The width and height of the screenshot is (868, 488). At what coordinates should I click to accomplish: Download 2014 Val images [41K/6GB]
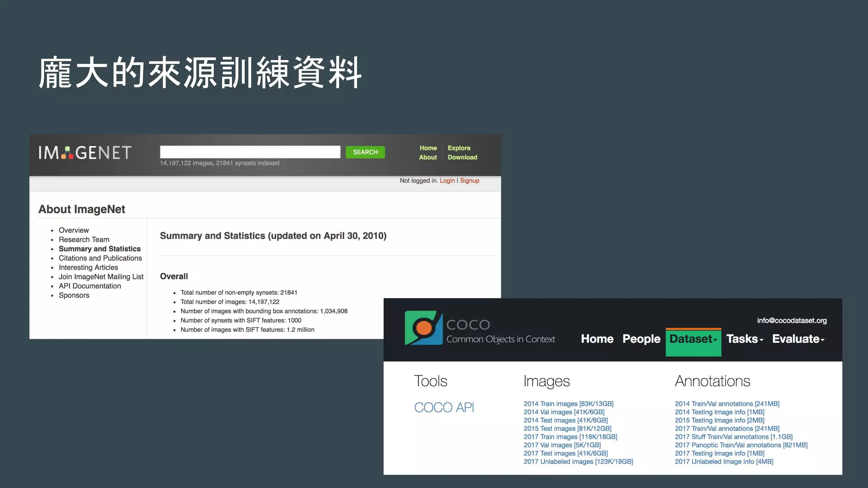(x=564, y=412)
